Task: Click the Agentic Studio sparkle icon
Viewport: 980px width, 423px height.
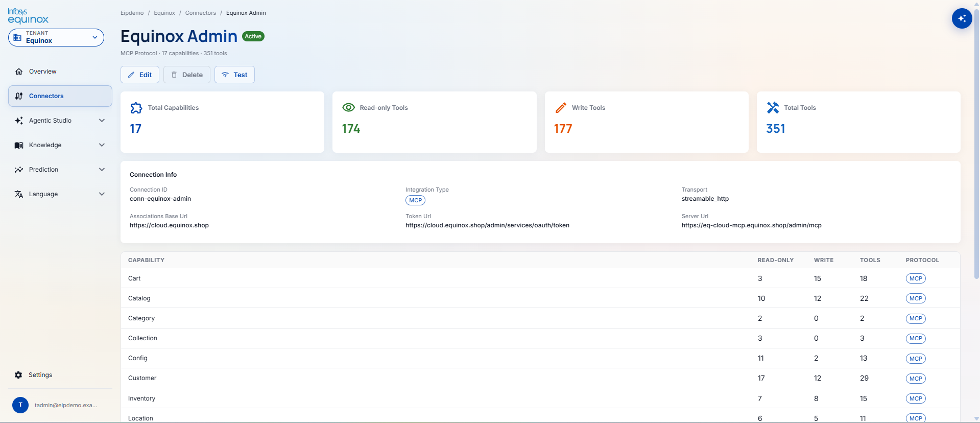Action: (19, 121)
